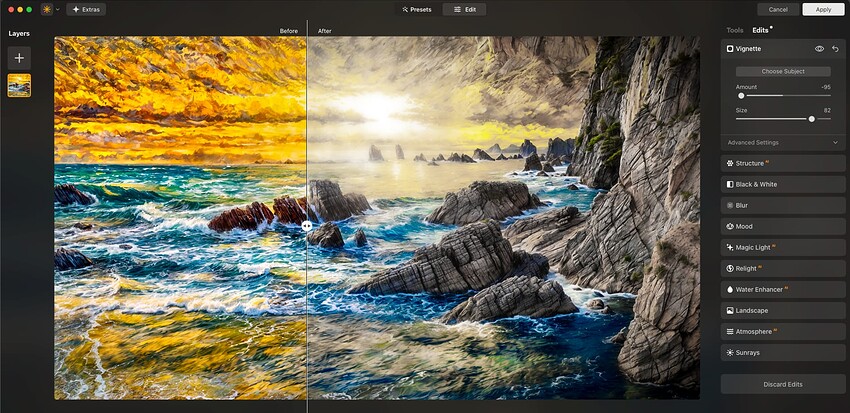Expand the Advanced Settings section
This screenshot has width=850, height=413.
783,142
